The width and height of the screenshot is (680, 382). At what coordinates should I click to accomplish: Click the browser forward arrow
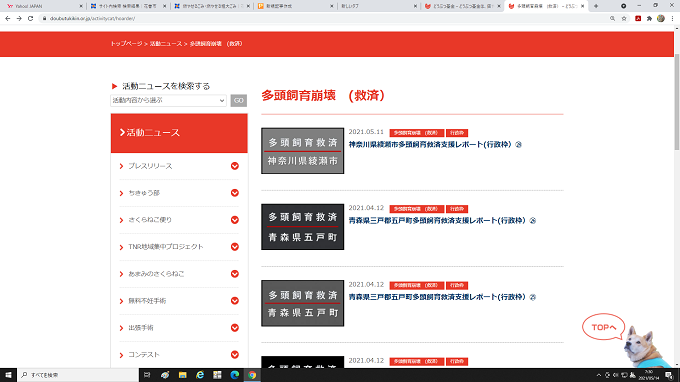point(19,19)
